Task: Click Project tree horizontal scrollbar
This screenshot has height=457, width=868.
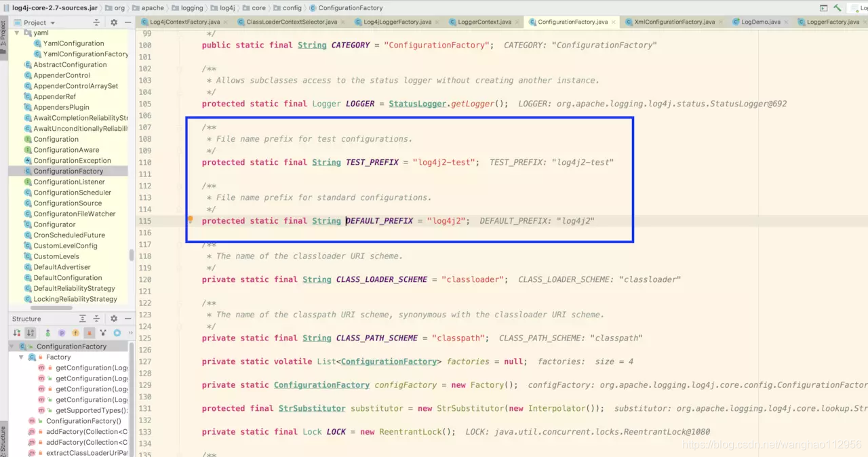Action: tap(52, 307)
